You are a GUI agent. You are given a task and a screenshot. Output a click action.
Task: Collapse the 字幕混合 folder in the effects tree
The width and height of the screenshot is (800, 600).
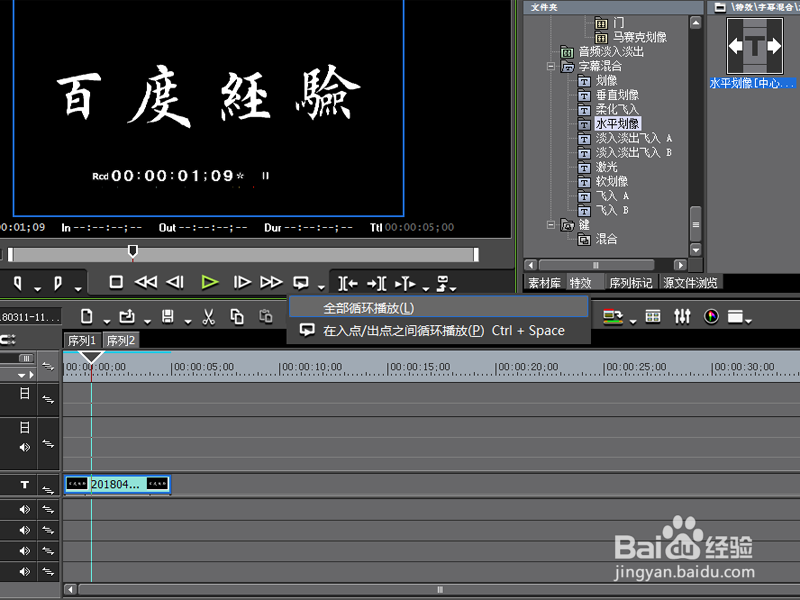[x=551, y=66]
